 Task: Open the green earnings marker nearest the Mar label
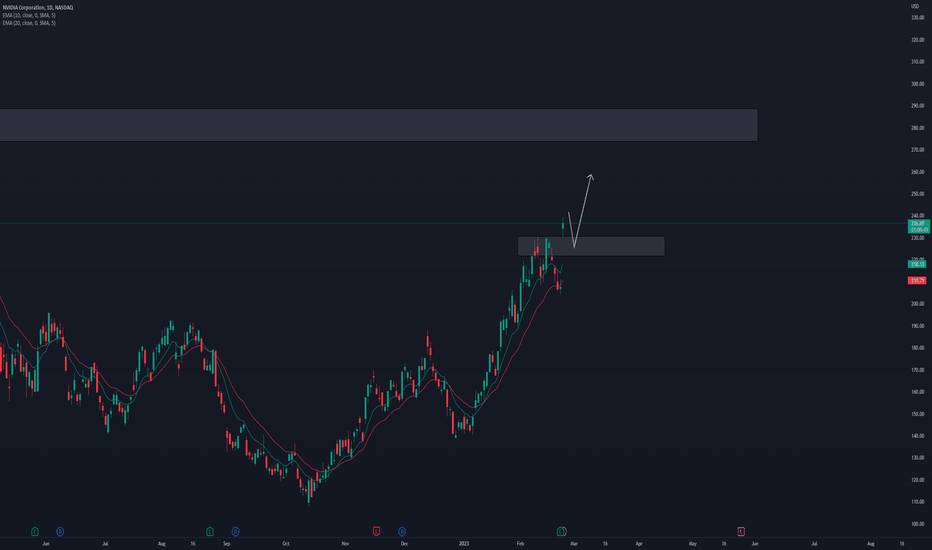[x=561, y=531]
